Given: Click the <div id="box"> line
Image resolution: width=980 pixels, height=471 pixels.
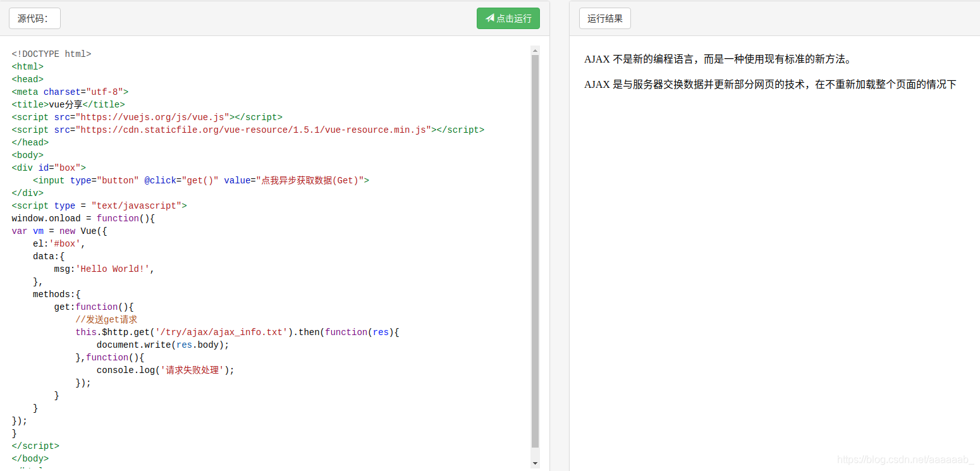Looking at the screenshot, I should coord(49,168).
